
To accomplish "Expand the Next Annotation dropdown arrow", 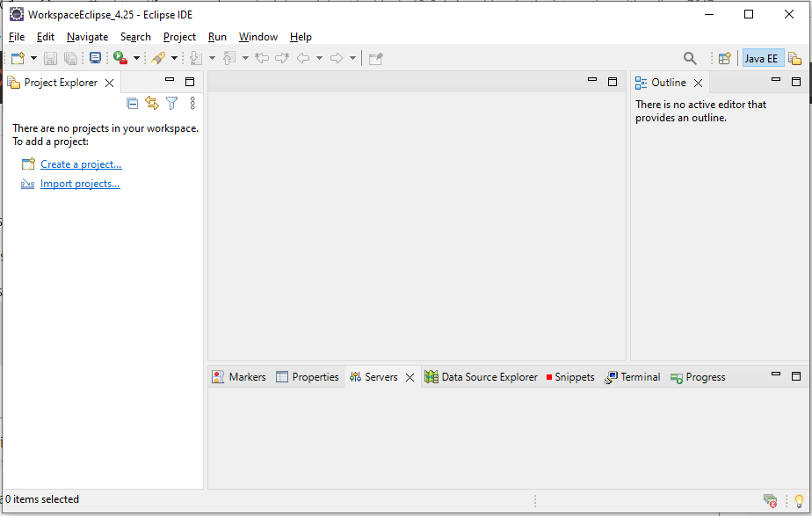I will [x=212, y=58].
